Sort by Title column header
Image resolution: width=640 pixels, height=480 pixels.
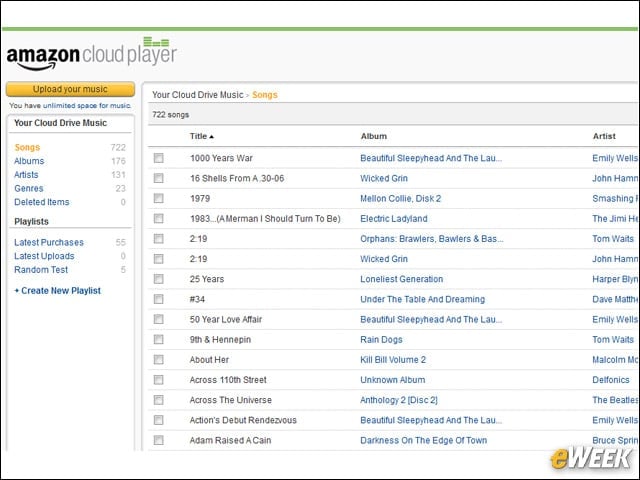[202, 136]
